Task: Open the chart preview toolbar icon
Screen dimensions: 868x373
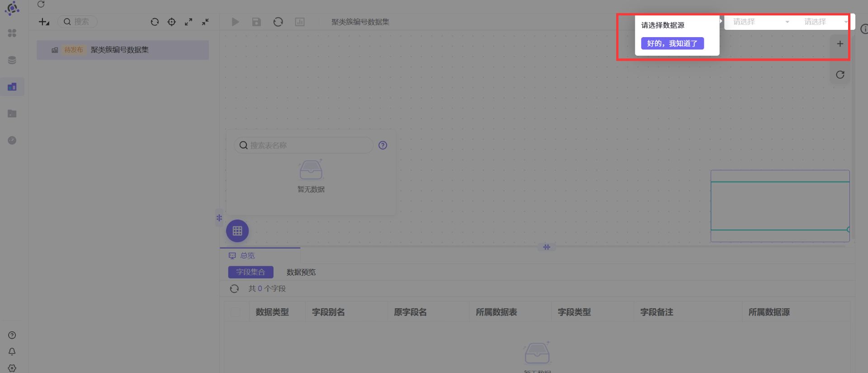Action: click(300, 22)
